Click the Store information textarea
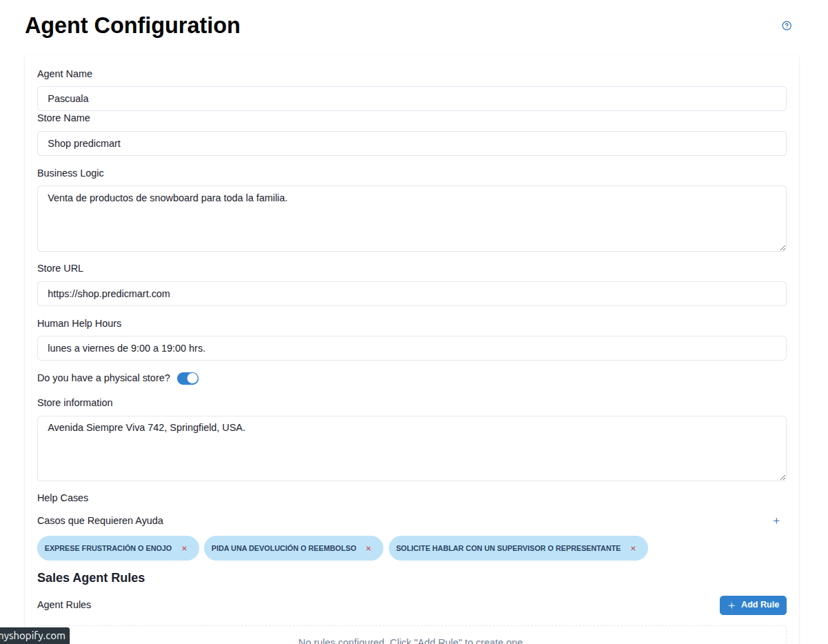Screen dimensions: 828x644 (412, 448)
